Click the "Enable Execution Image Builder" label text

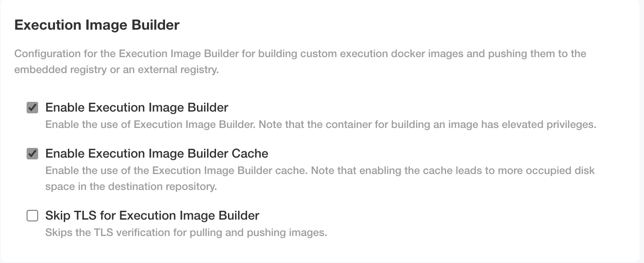[x=137, y=108]
